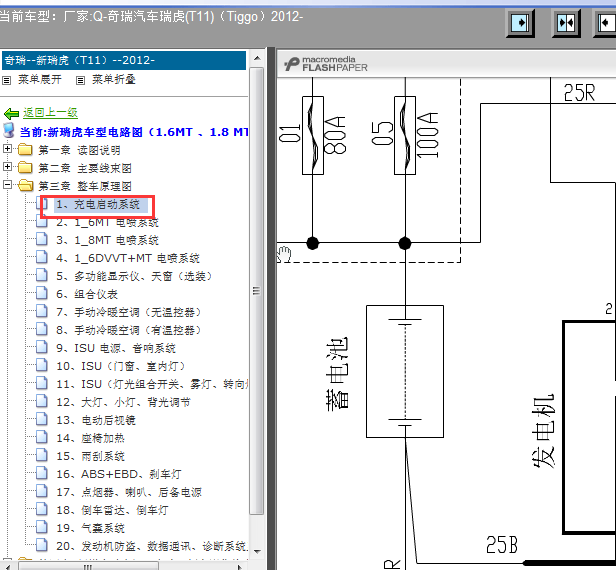Click the 蓄电池 battery symbol in diagram

pos(405,371)
